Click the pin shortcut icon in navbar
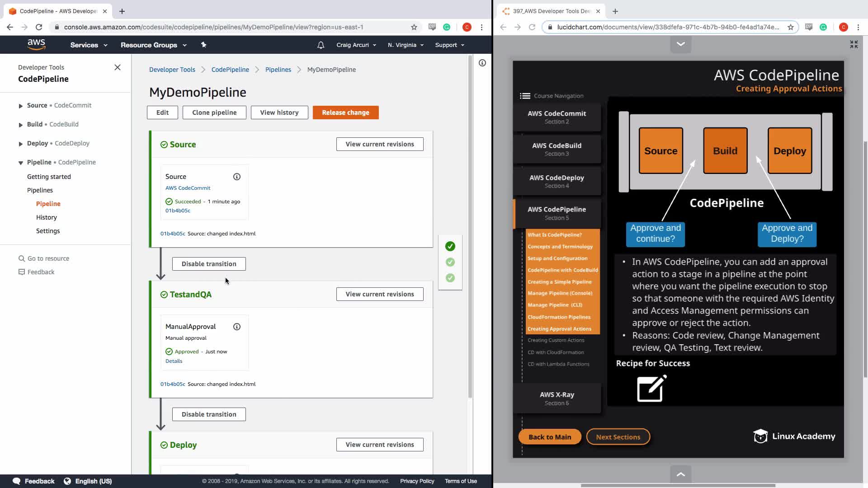868x488 pixels. coord(203,45)
